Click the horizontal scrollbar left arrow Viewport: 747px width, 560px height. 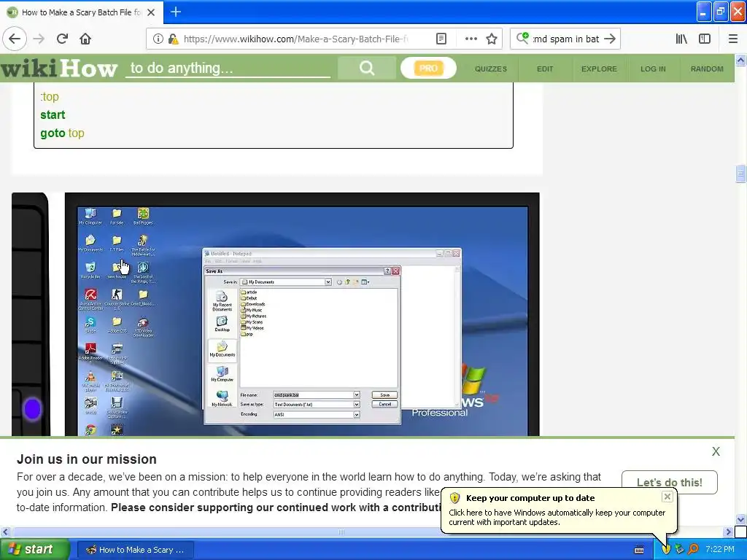click(x=5, y=532)
